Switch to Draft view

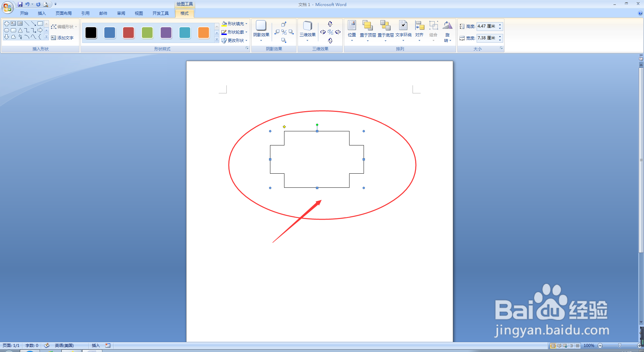pyautogui.click(x=577, y=346)
